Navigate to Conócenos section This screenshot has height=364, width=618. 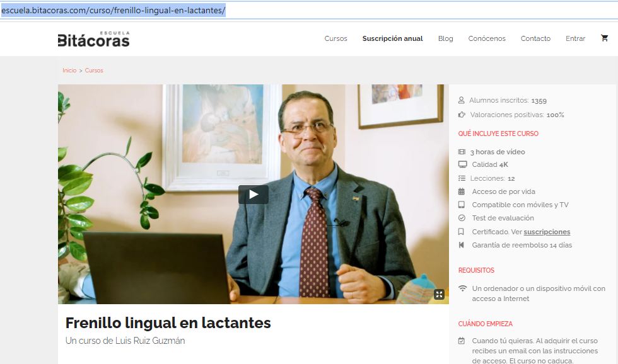487,38
